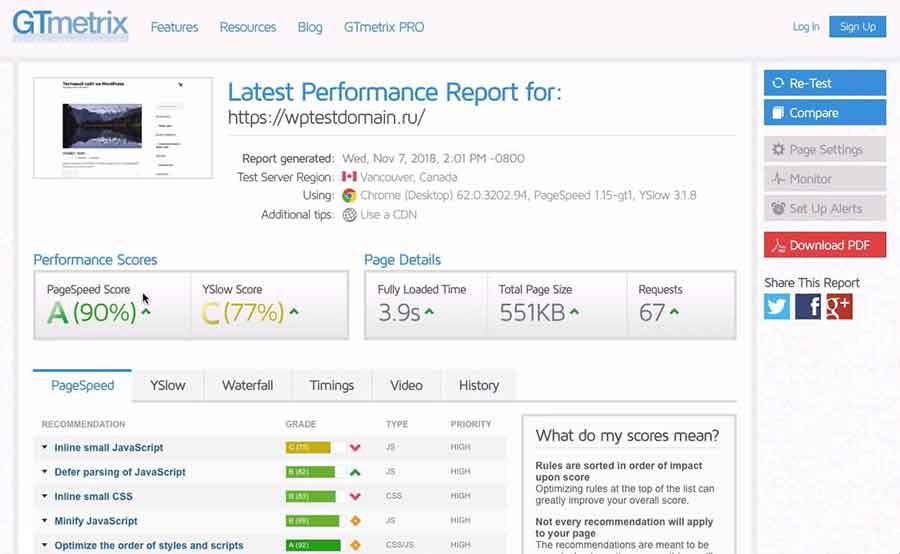Click Minify JavaScript orange diamond icon
The image size is (900, 554).
point(355,521)
